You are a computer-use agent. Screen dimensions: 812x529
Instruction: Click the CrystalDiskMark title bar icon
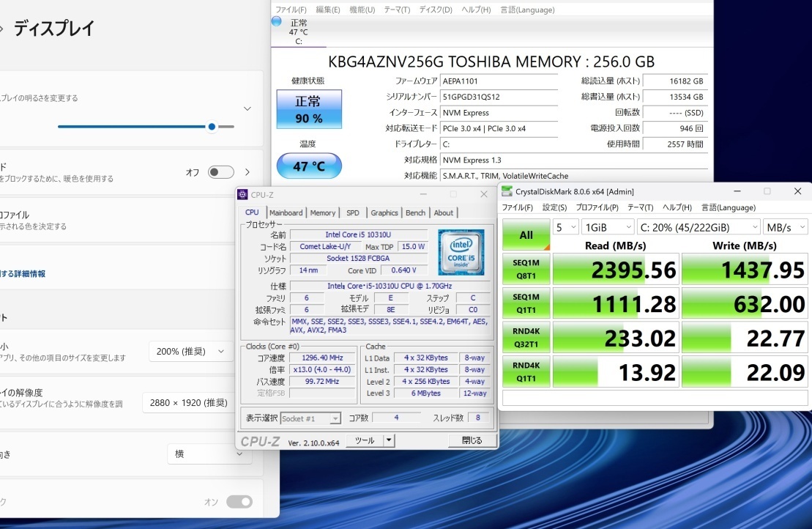pyautogui.click(x=507, y=191)
